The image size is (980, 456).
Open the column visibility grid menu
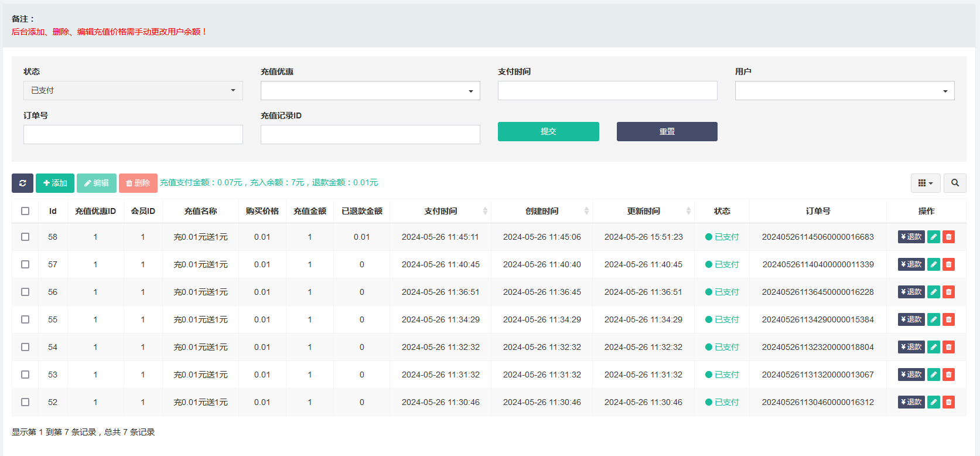[x=925, y=183]
